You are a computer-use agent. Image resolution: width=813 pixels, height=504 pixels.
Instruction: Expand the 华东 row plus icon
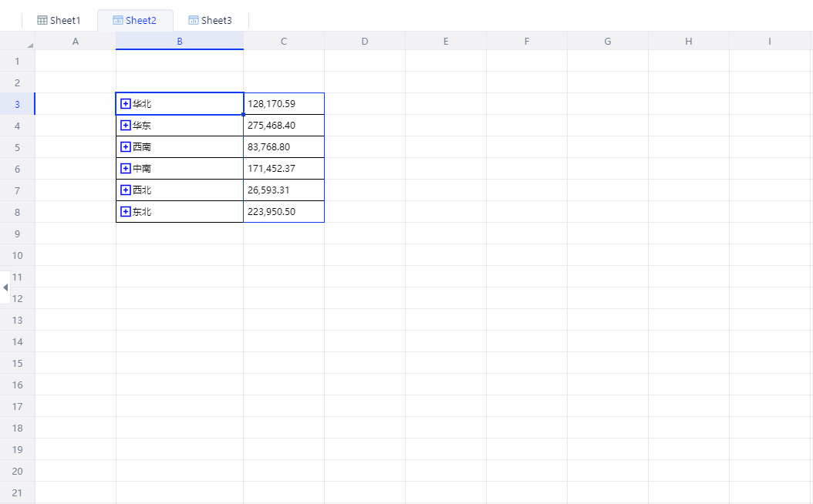126,126
